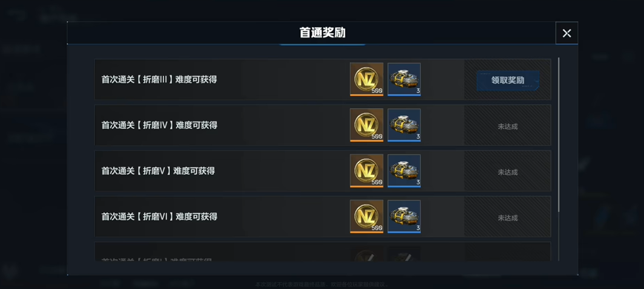Close the 首通奖励 dialog with X
This screenshot has width=644, height=289.
click(567, 33)
